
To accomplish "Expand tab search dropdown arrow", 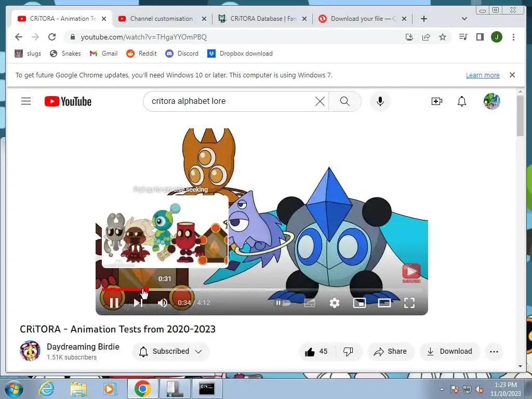I will (464, 19).
